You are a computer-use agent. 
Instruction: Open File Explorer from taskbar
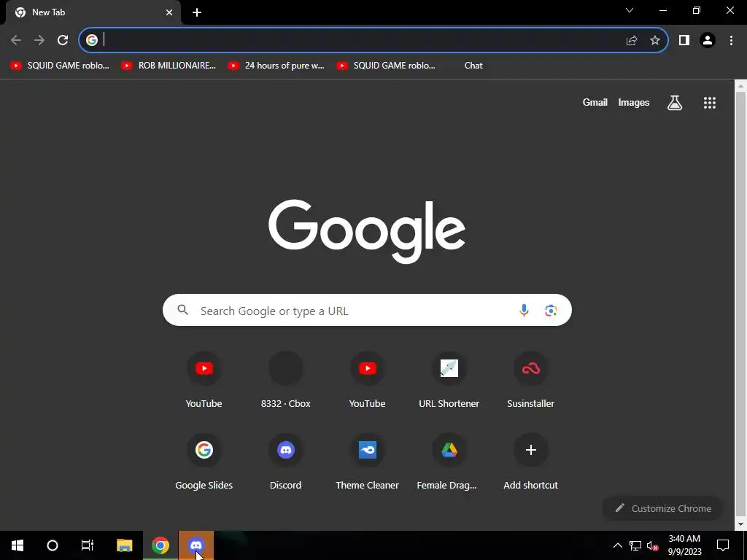[x=124, y=545]
